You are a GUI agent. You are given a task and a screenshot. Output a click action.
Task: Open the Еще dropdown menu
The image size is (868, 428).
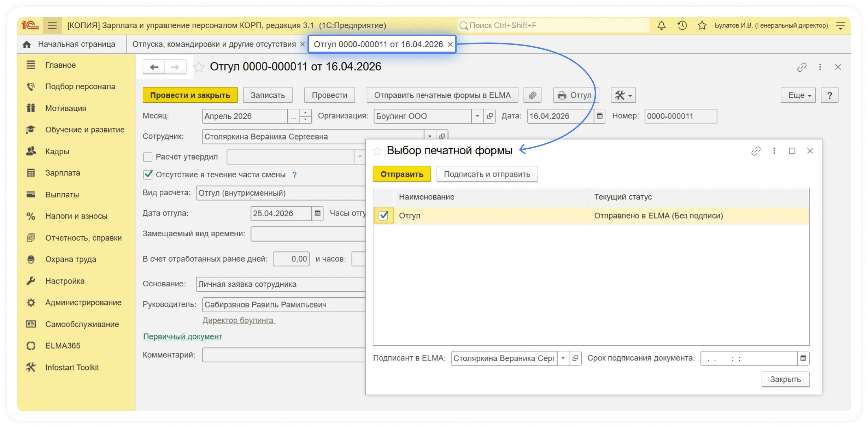(798, 95)
